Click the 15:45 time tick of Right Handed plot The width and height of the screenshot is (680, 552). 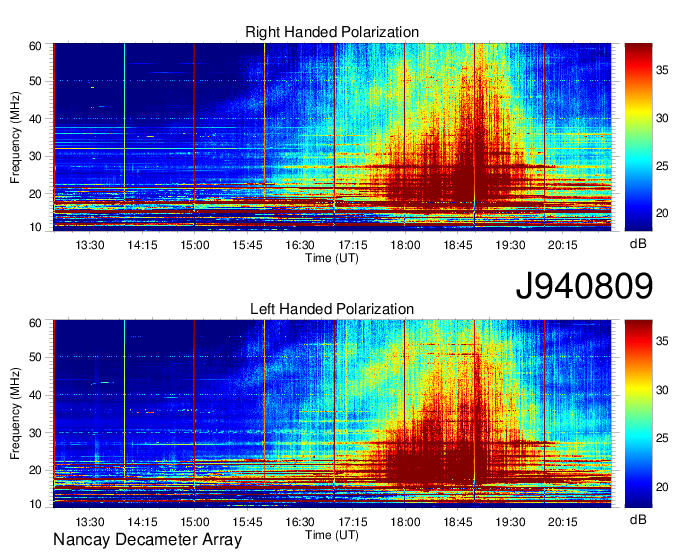click(247, 245)
